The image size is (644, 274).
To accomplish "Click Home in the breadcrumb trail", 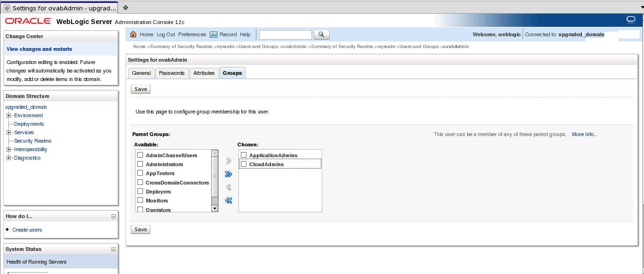I will tap(139, 47).
